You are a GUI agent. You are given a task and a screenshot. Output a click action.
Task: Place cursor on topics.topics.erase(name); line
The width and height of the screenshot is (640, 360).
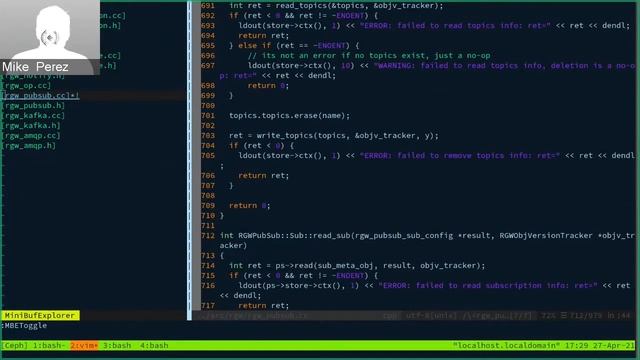pos(289,116)
